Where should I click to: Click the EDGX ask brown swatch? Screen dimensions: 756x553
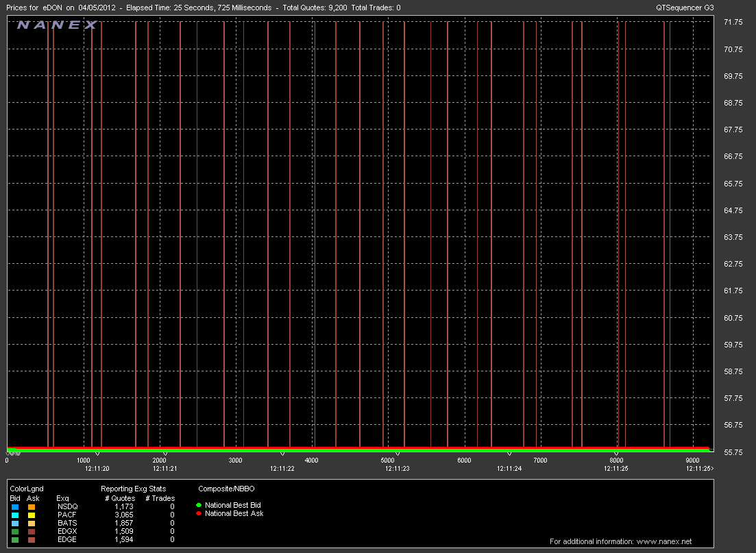32,531
